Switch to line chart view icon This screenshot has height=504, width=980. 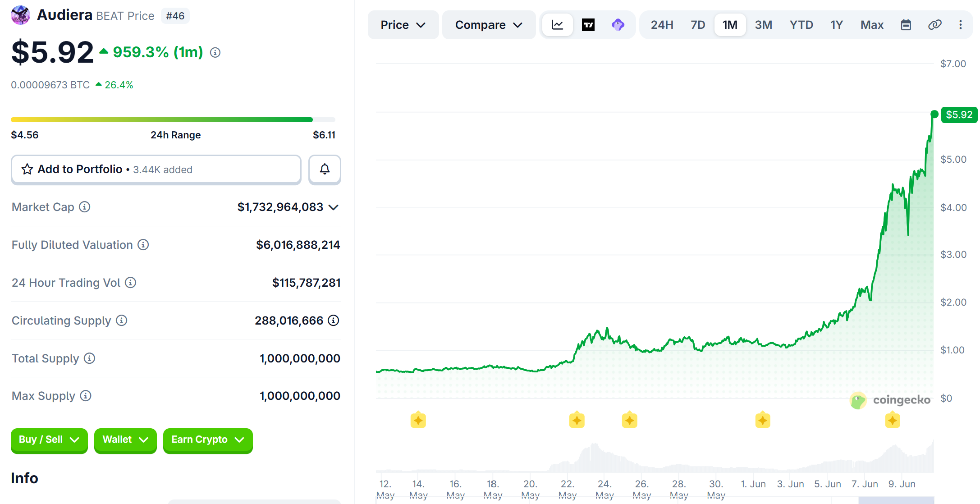click(558, 25)
